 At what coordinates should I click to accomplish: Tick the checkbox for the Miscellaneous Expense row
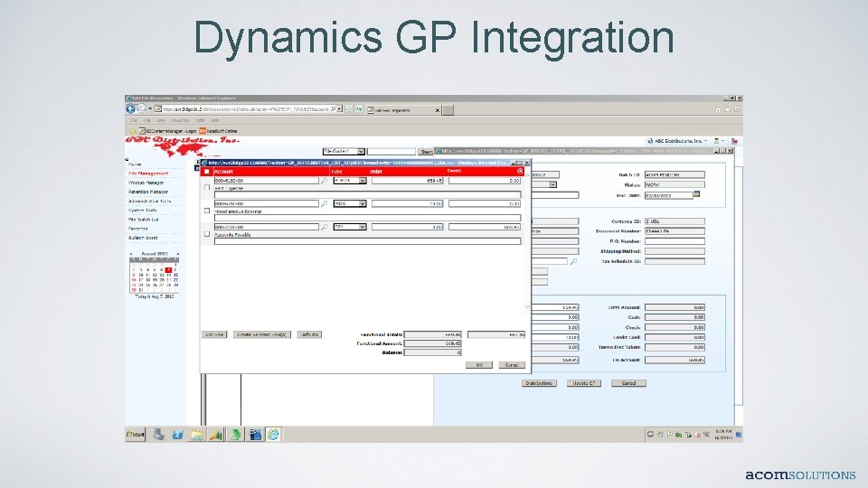click(x=207, y=211)
